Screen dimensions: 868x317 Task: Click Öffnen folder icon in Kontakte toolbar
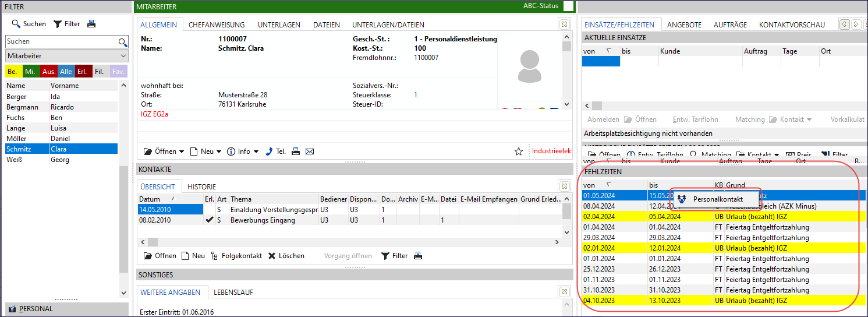(148, 256)
